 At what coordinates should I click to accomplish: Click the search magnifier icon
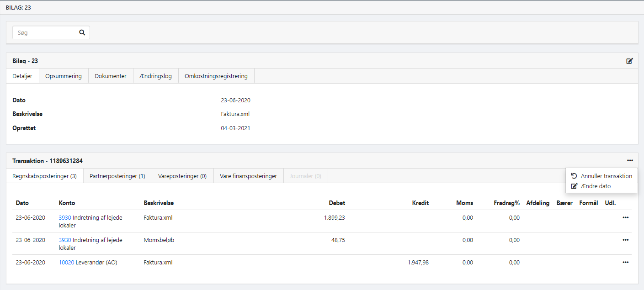[82, 32]
